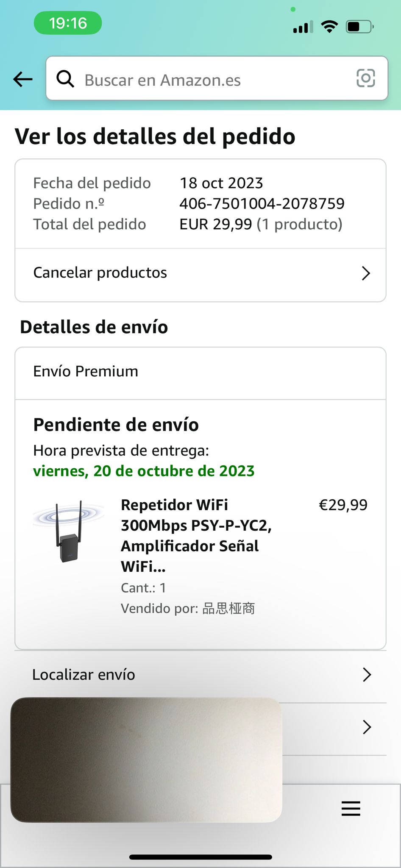Image resolution: width=401 pixels, height=868 pixels.
Task: Tap the order number 406-7501004-2078759
Action: 262,204
